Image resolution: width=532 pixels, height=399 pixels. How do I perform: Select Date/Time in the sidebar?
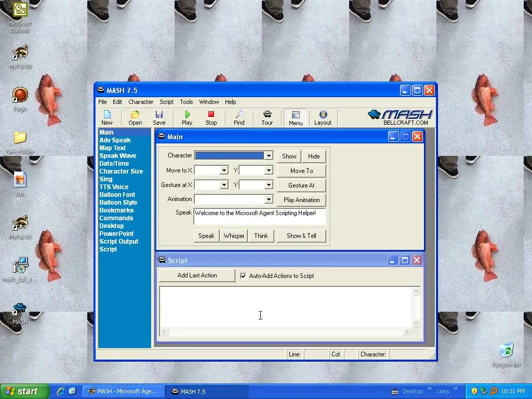click(114, 164)
